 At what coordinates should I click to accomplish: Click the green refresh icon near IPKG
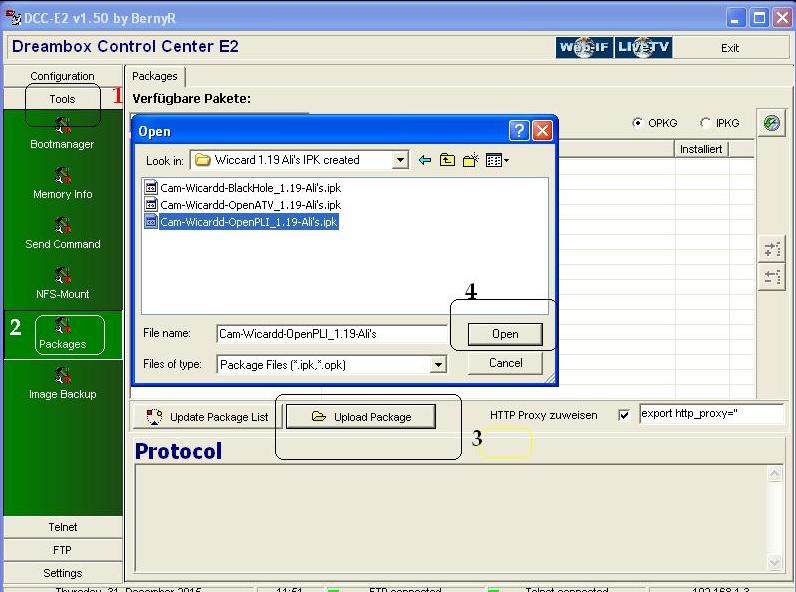tap(772, 123)
